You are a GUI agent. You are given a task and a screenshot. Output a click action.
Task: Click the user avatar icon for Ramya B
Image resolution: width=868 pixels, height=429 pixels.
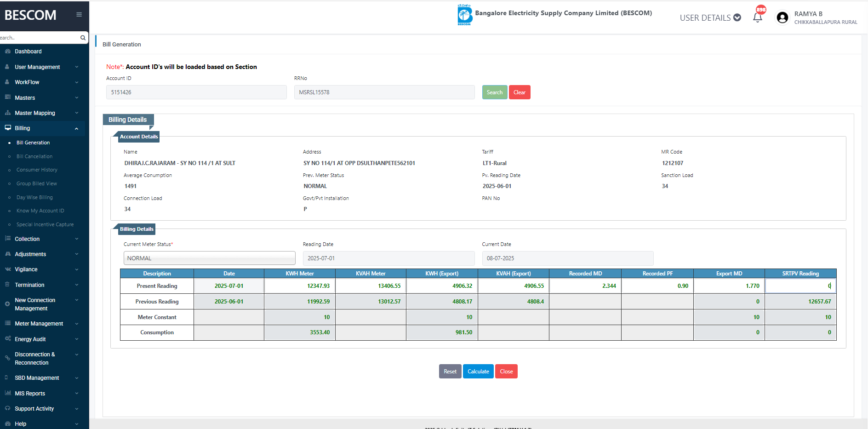pyautogui.click(x=782, y=17)
